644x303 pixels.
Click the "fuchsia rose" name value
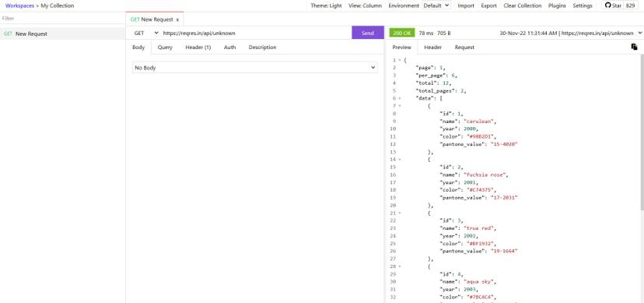(x=486, y=174)
